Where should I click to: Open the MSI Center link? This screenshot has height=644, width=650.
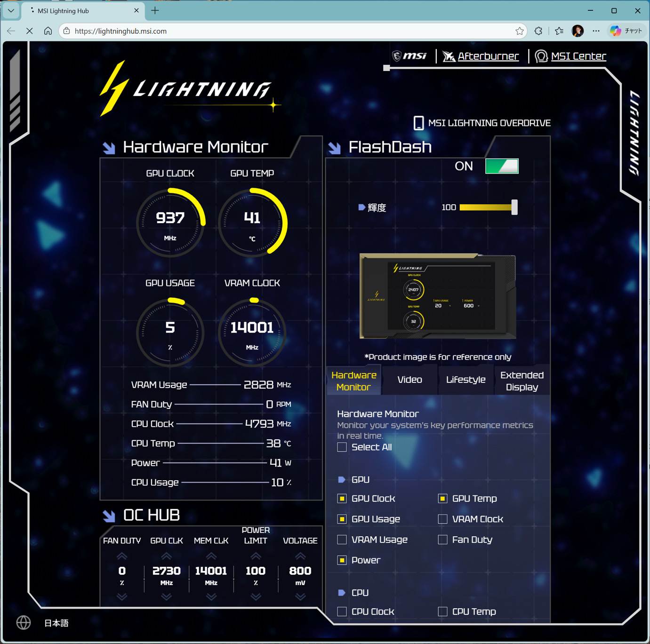coord(578,56)
